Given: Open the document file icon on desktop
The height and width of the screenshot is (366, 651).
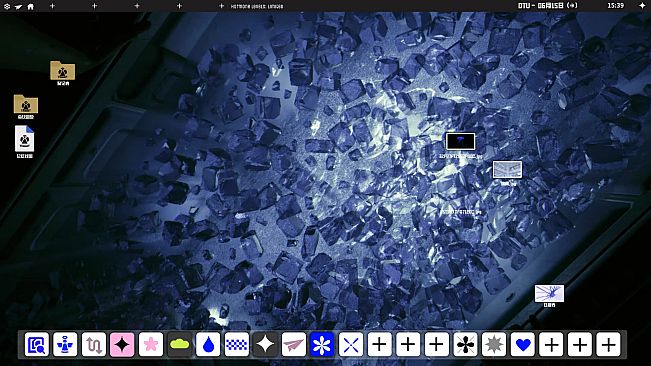Looking at the screenshot, I should pos(24,139).
